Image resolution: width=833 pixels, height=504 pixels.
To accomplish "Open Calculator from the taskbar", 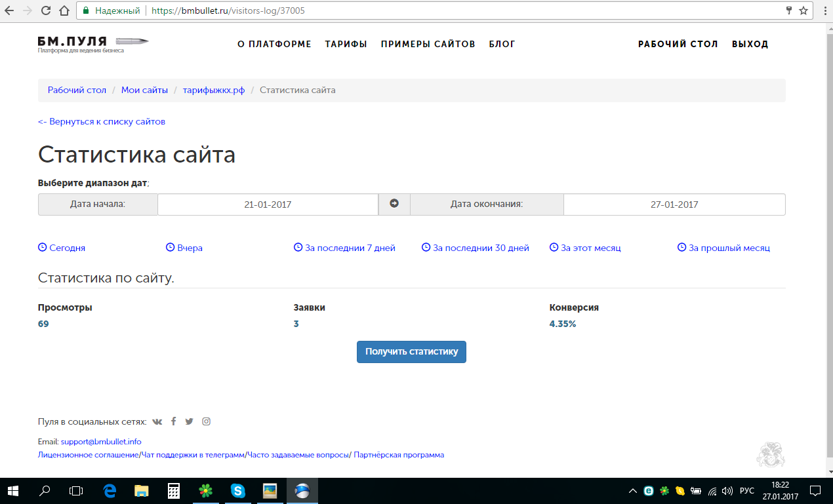I will [174, 490].
